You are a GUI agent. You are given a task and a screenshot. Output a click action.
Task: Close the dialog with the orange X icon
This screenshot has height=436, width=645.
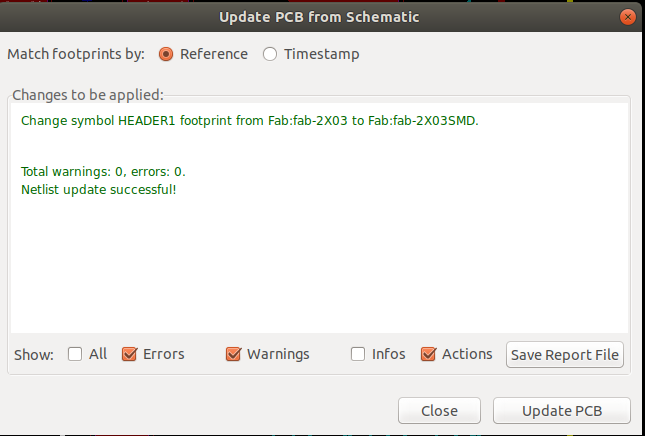pos(628,17)
